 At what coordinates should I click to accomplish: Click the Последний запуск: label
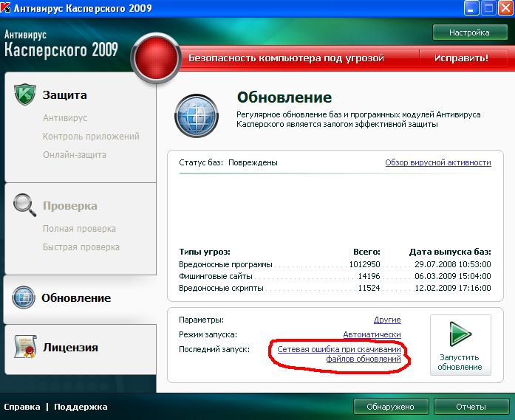[214, 349]
